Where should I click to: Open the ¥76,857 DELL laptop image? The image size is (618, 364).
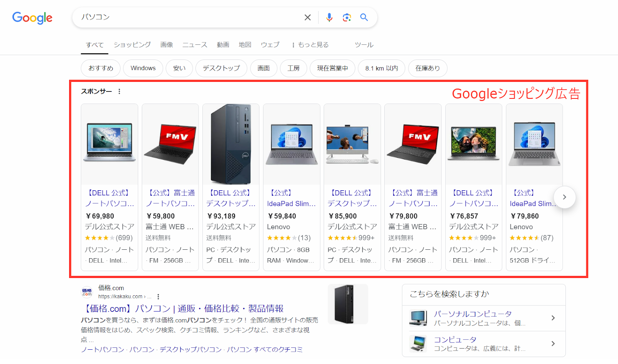(x=474, y=144)
